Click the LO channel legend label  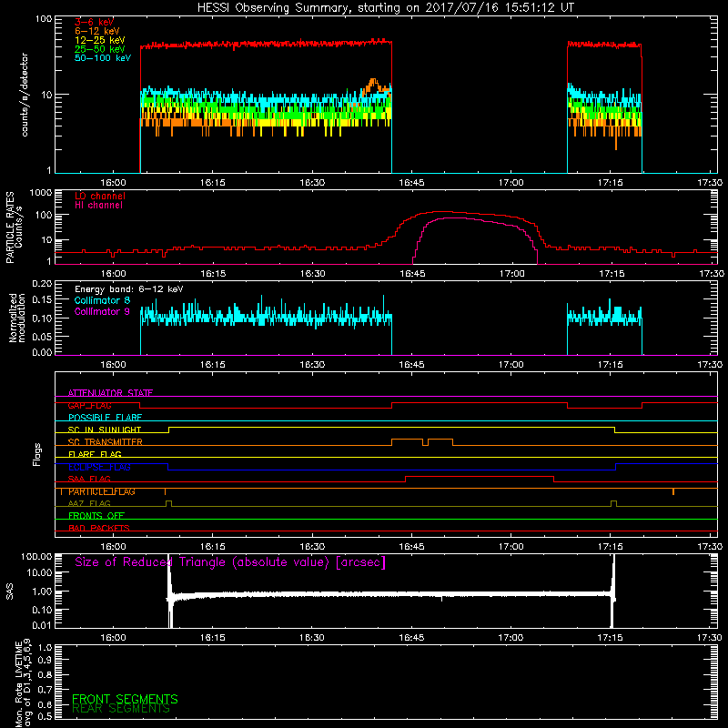point(100,196)
